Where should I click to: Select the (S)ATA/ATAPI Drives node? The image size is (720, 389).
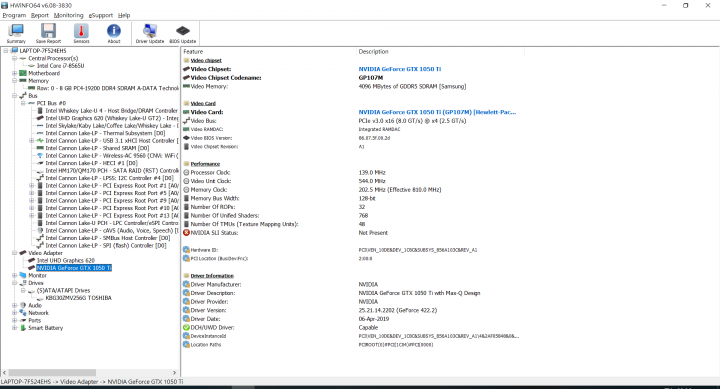pyautogui.click(x=63, y=290)
